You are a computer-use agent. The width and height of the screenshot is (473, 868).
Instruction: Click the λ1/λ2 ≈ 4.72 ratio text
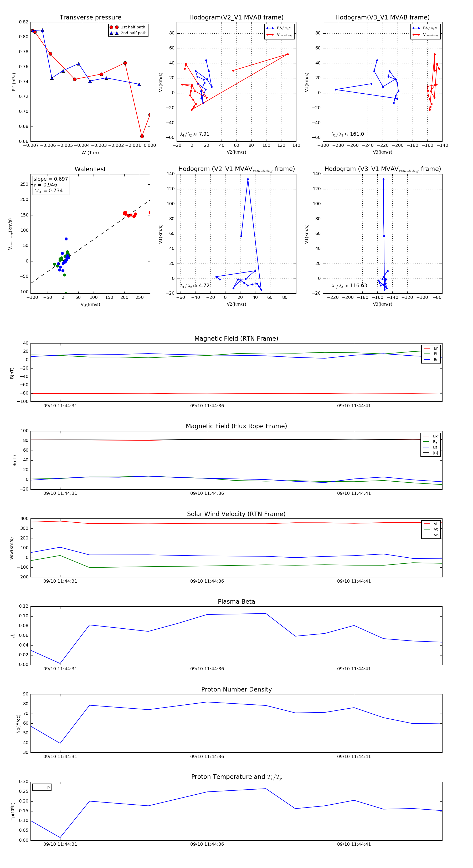pyautogui.click(x=194, y=286)
